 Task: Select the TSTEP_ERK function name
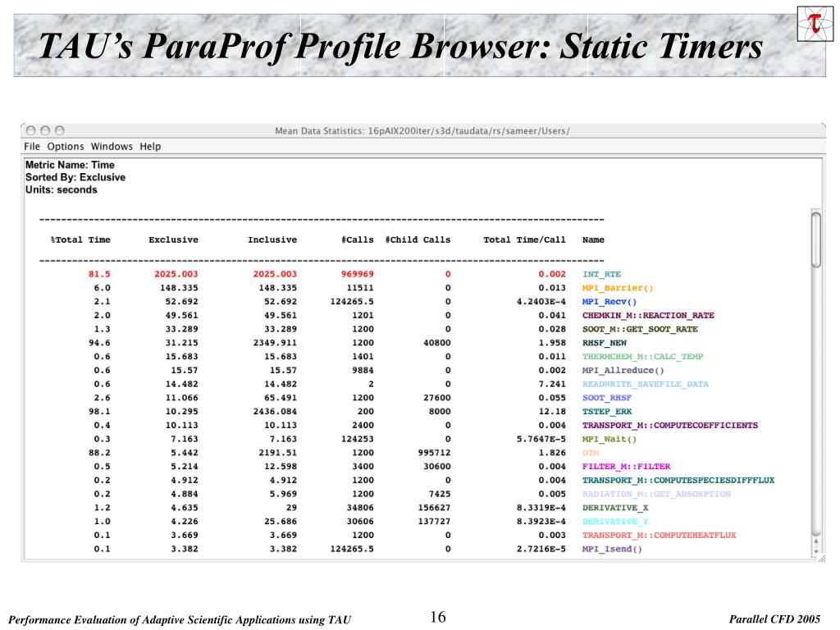606,412
